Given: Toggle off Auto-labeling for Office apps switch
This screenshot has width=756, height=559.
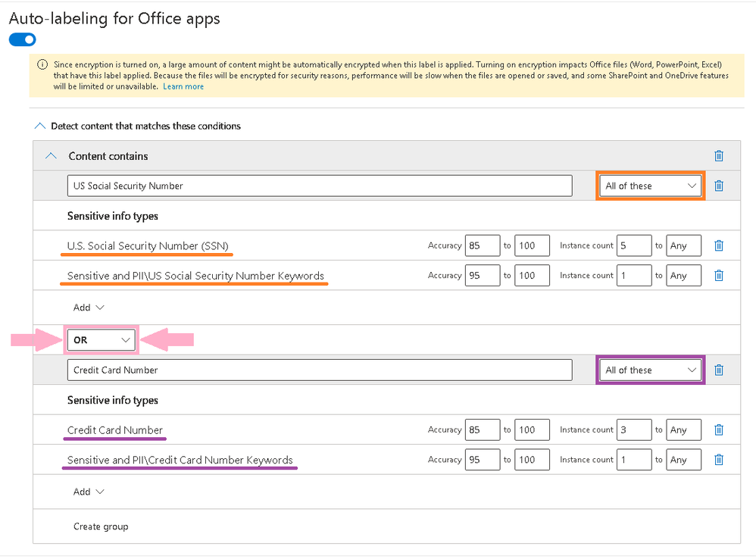Looking at the screenshot, I should [x=22, y=39].
